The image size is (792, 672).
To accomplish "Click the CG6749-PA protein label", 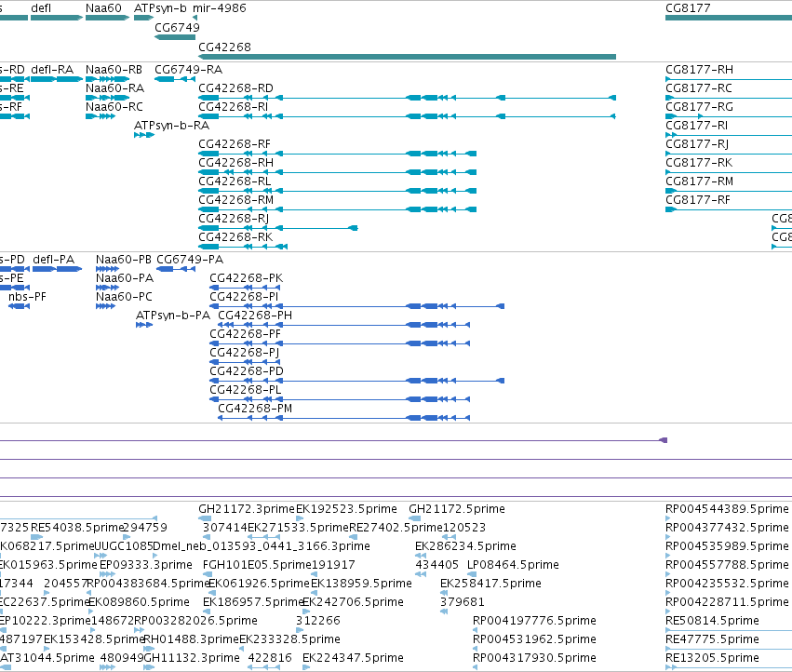I will [x=190, y=260].
